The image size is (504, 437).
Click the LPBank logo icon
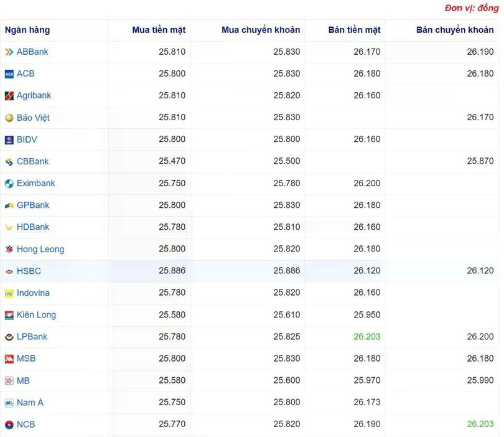coord(9,337)
